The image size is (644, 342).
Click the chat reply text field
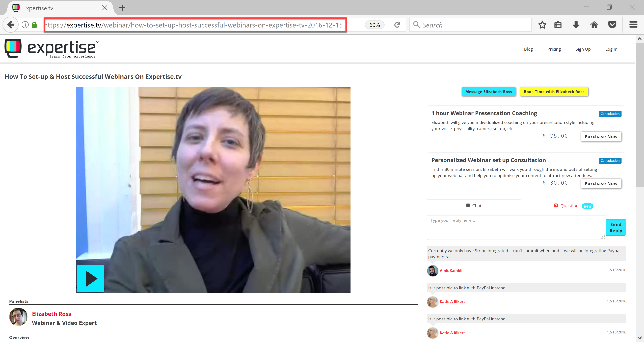516,227
